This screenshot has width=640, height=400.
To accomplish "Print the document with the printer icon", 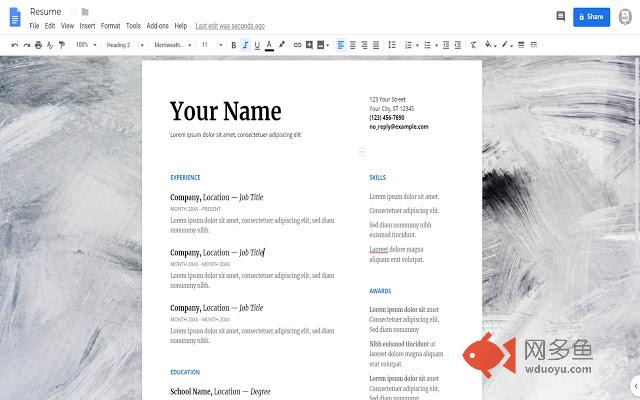I will point(38,45).
